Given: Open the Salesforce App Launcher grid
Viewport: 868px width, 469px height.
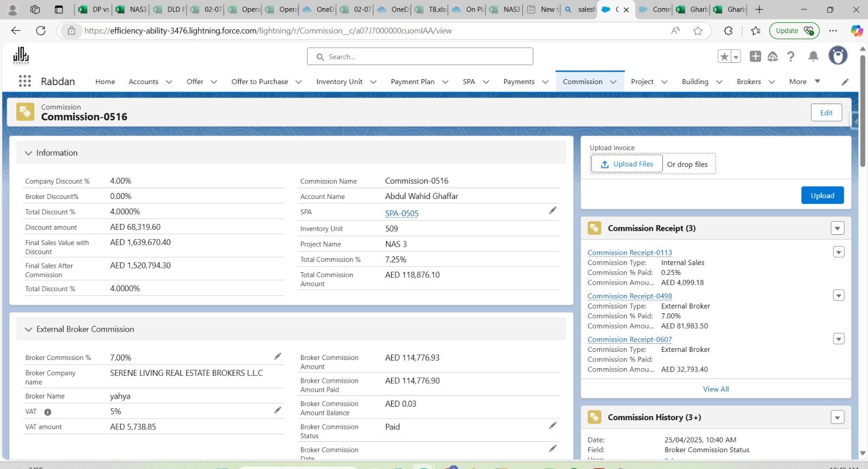Looking at the screenshot, I should (x=24, y=81).
